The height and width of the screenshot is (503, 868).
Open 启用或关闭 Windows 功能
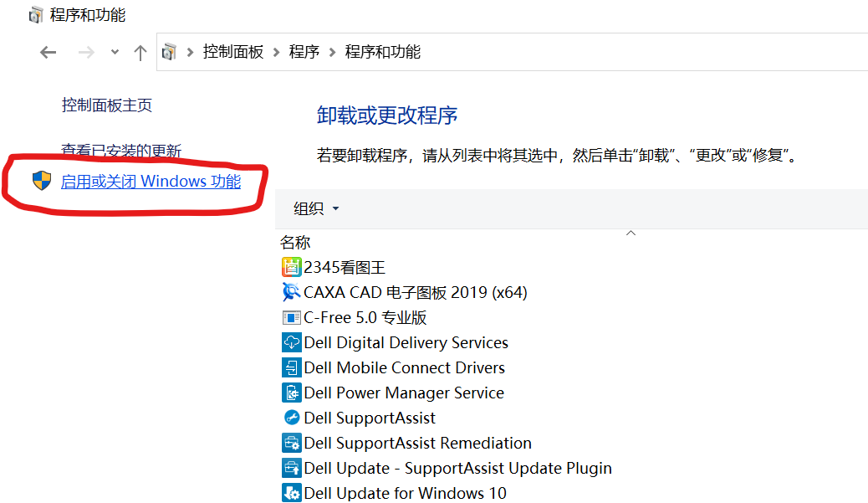151,180
